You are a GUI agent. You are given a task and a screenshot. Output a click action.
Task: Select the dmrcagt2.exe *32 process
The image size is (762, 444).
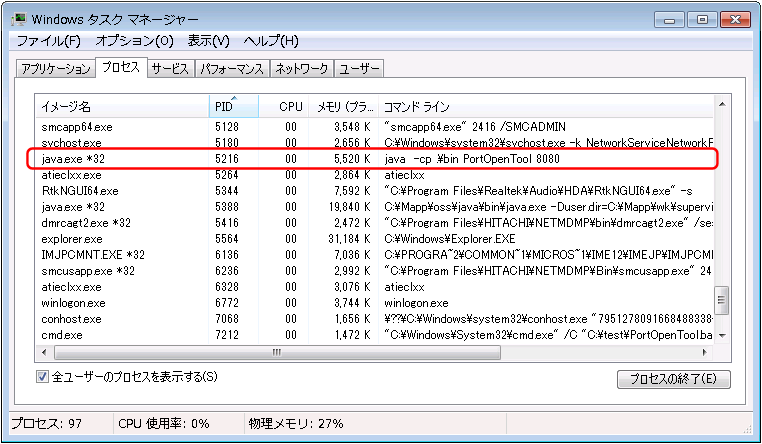(374, 223)
